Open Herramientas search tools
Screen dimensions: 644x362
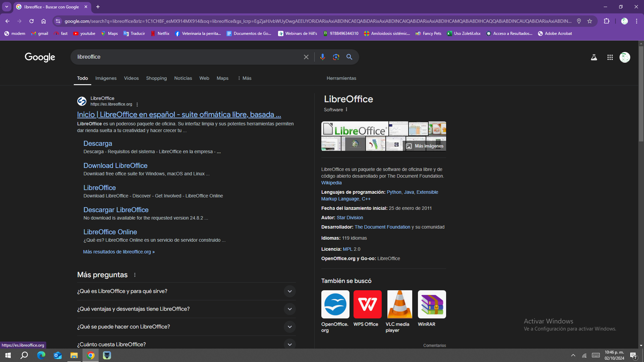pyautogui.click(x=341, y=78)
